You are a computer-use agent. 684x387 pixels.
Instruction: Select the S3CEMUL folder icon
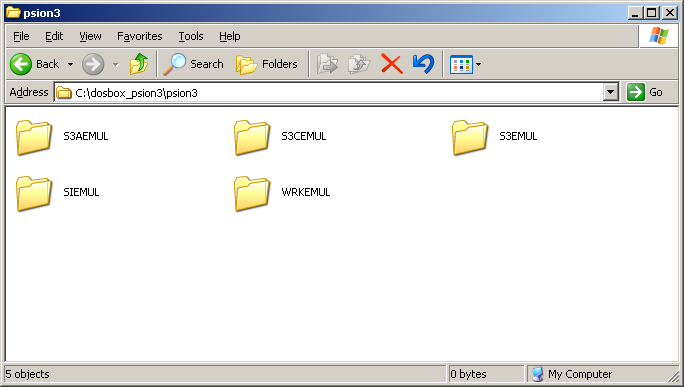pos(252,137)
